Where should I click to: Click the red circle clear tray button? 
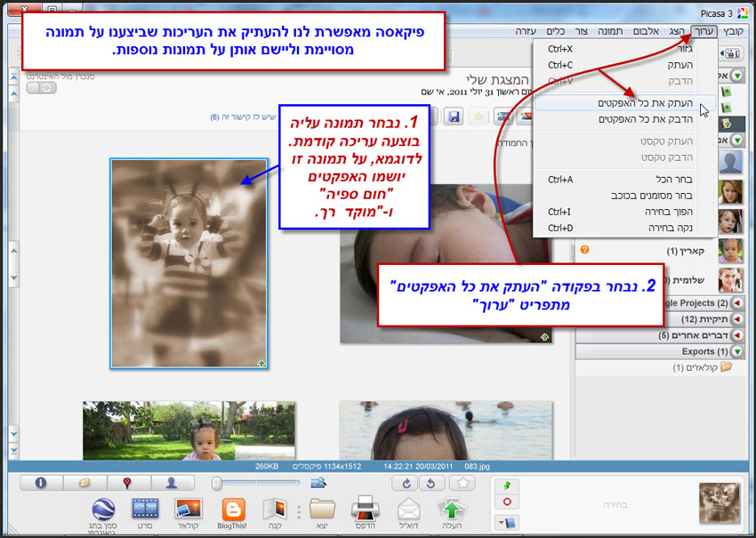[x=507, y=502]
